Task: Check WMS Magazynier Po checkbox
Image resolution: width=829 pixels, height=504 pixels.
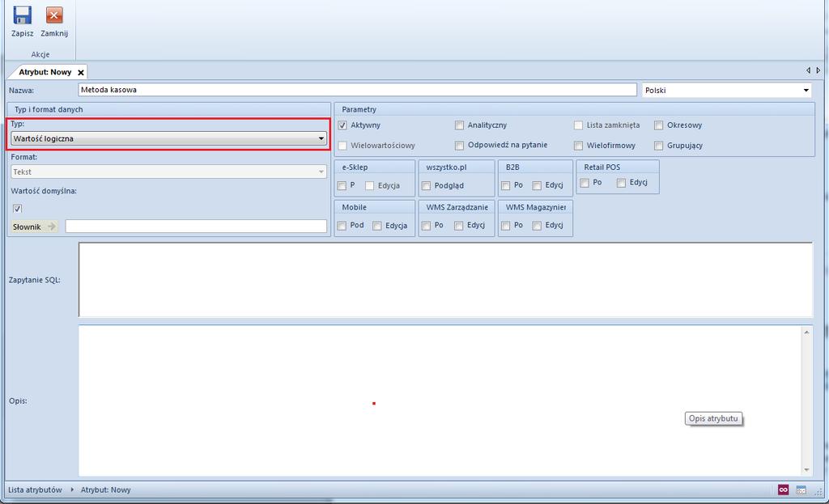Action: (505, 226)
